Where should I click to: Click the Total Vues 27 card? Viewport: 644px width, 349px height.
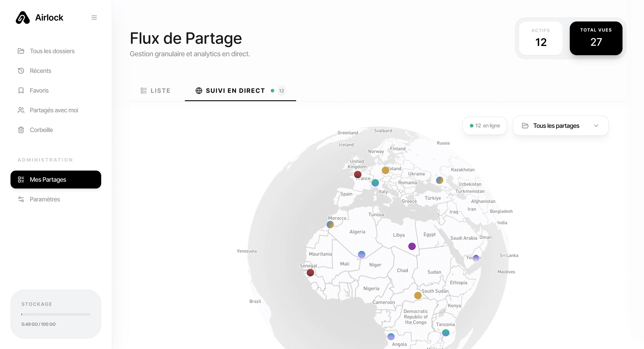pos(596,38)
